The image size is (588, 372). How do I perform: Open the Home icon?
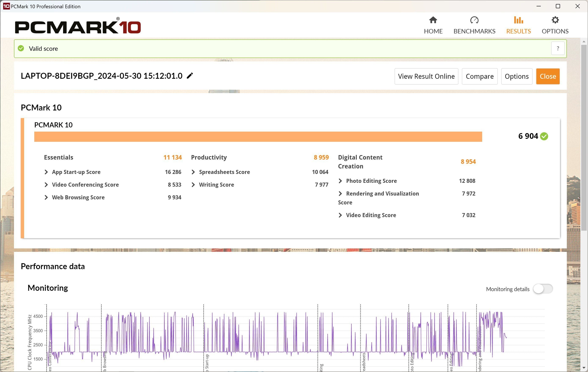(433, 20)
